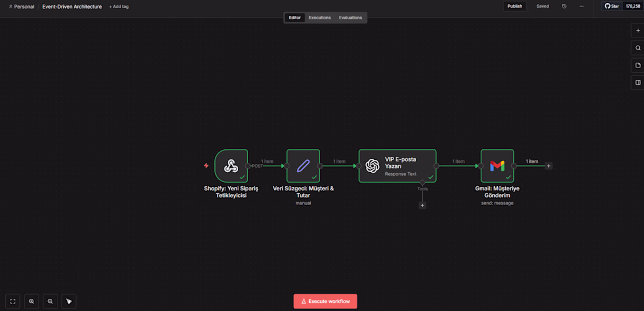Open the Gmail Müşteriye Gönderim node
This screenshot has width=644, height=311.
[x=498, y=166]
